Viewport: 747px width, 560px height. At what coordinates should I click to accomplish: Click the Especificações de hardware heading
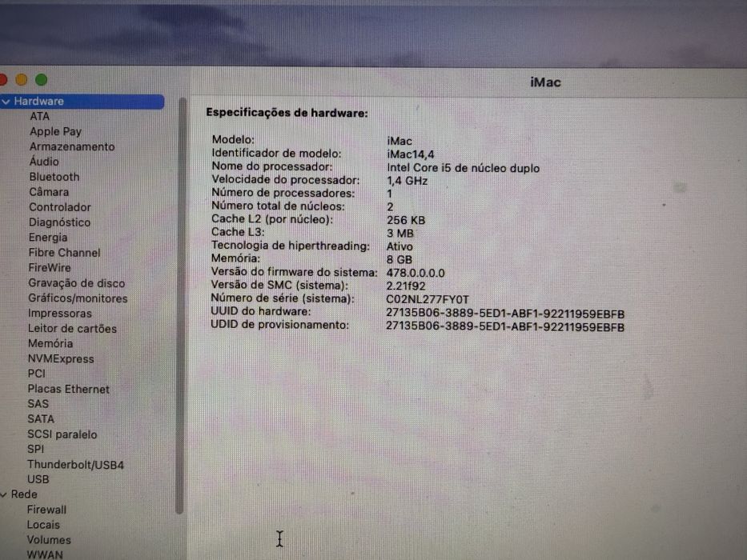click(287, 113)
